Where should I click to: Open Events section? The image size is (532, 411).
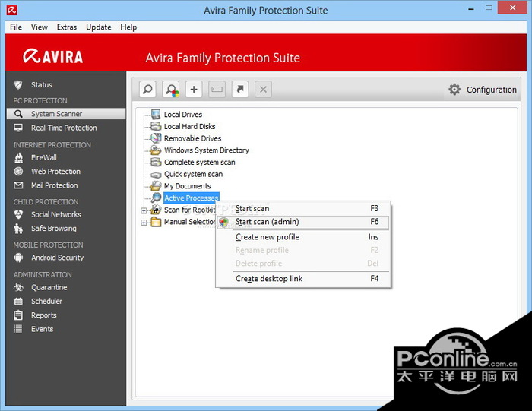42,329
